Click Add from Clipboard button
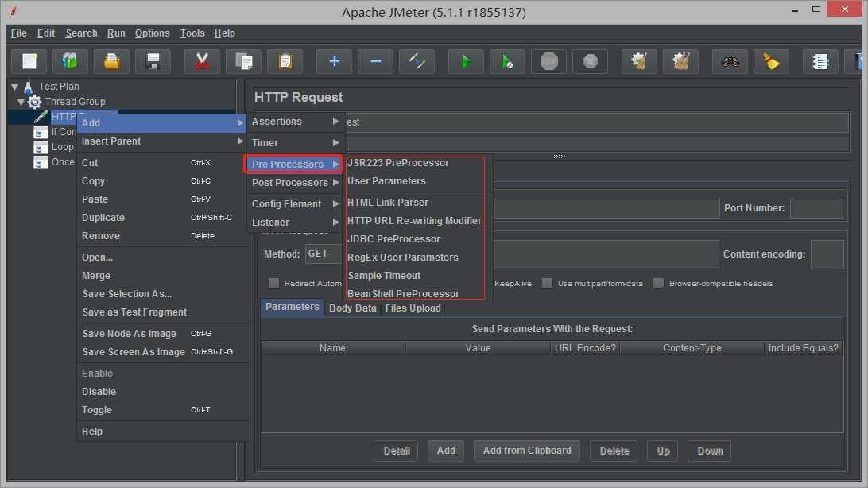This screenshot has height=488, width=868. coord(527,451)
